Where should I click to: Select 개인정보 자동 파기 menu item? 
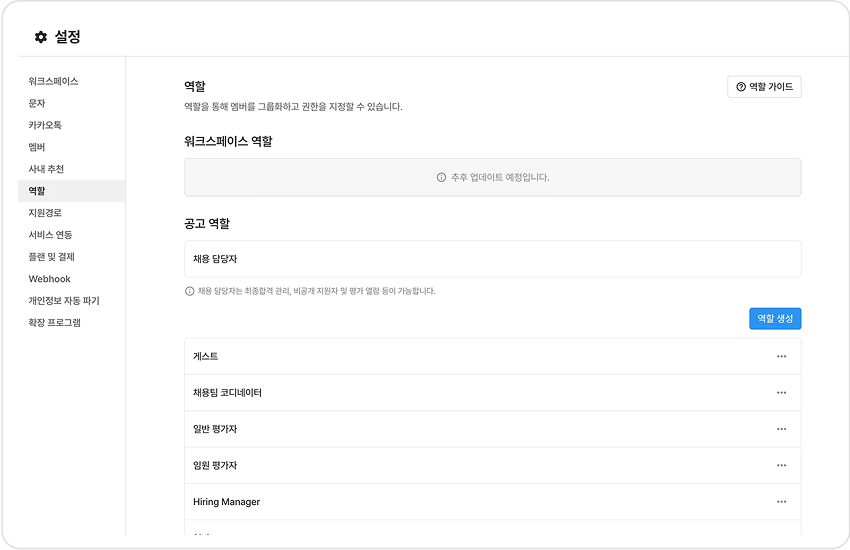coord(64,301)
